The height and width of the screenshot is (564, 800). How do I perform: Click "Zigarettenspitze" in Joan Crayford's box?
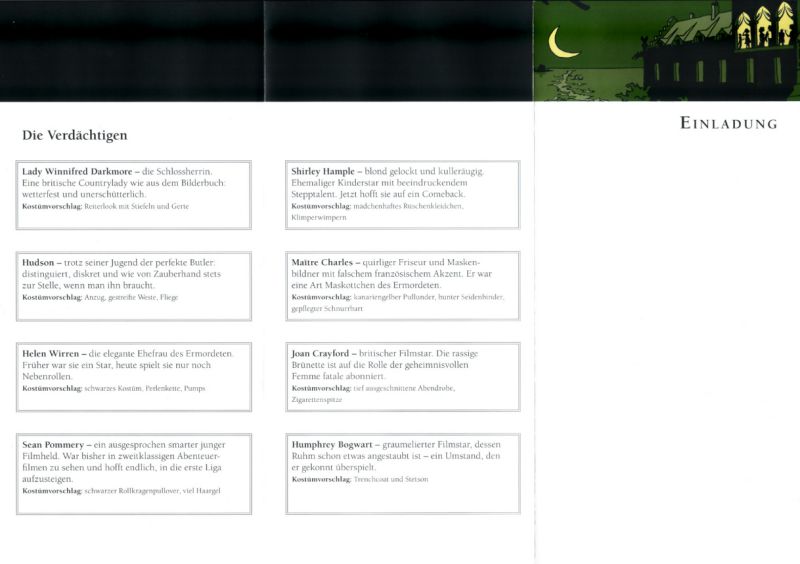pos(317,400)
